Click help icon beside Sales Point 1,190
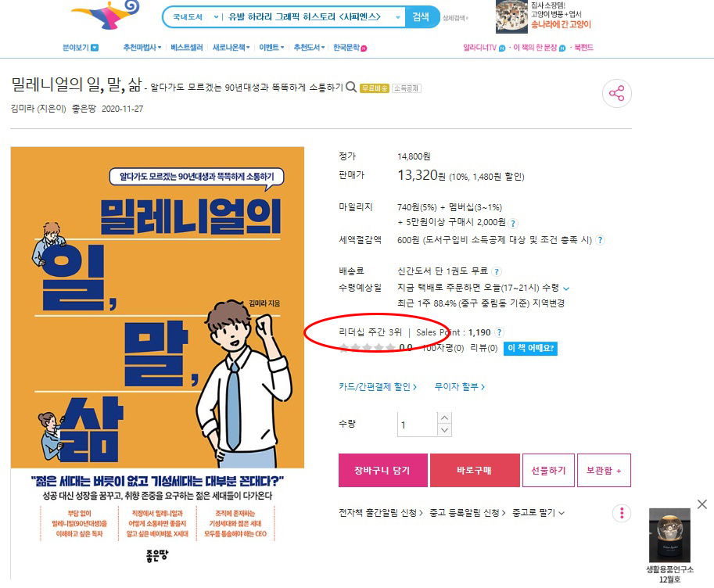This screenshot has width=714, height=588. (x=499, y=332)
